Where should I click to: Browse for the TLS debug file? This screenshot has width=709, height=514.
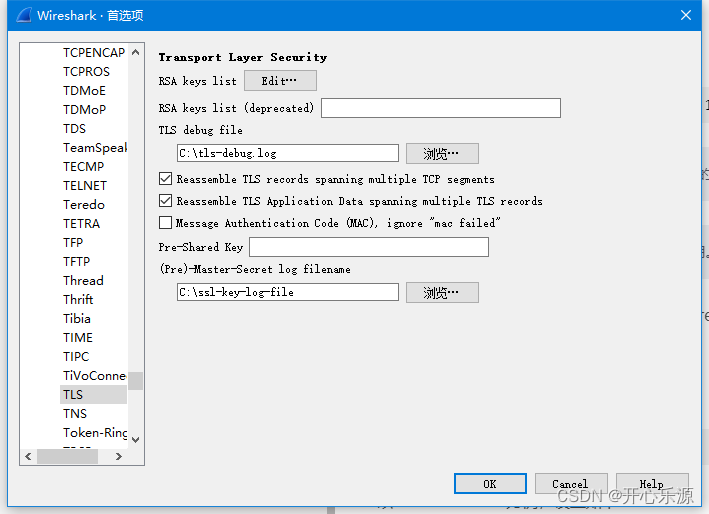pos(442,154)
